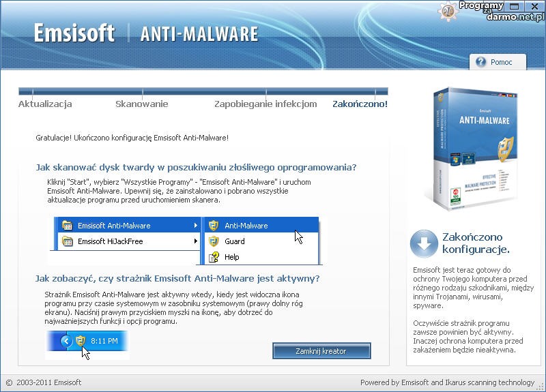
Task: Select the Zakończono! wizard step
Action: point(360,104)
